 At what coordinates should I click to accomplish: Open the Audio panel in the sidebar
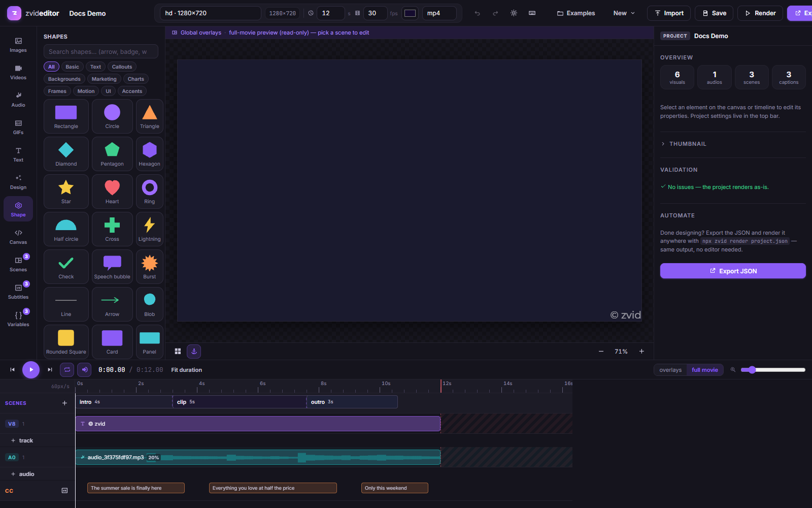tap(18, 100)
